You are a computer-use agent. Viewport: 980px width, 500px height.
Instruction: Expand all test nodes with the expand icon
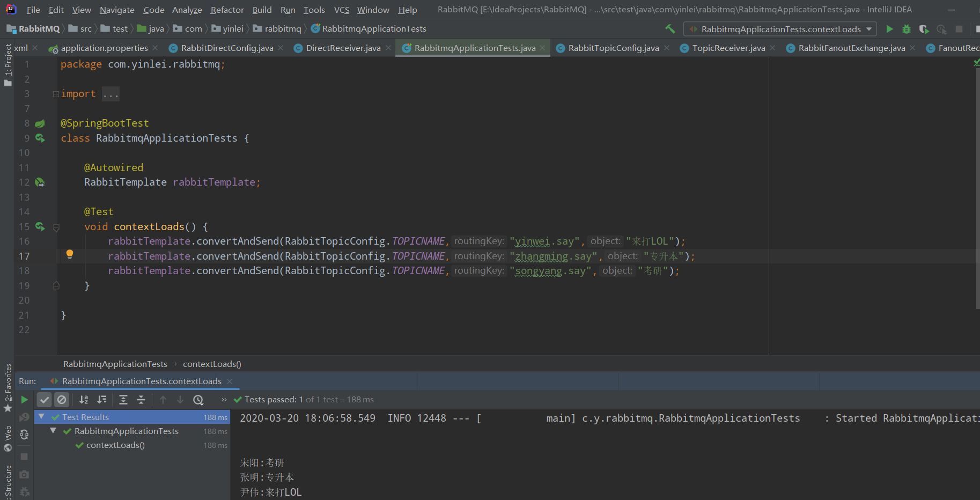[123, 399]
